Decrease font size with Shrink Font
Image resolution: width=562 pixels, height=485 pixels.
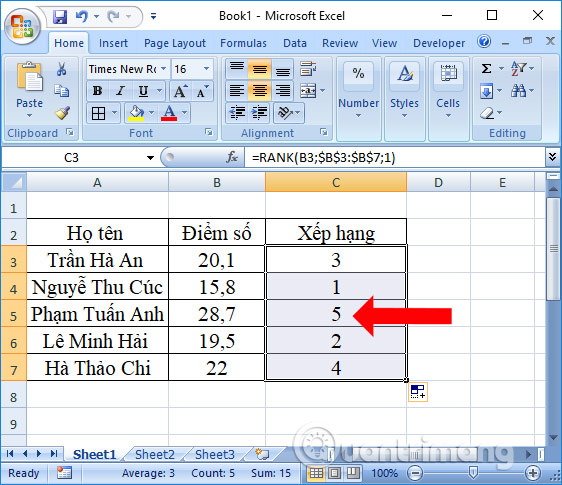click(x=203, y=91)
